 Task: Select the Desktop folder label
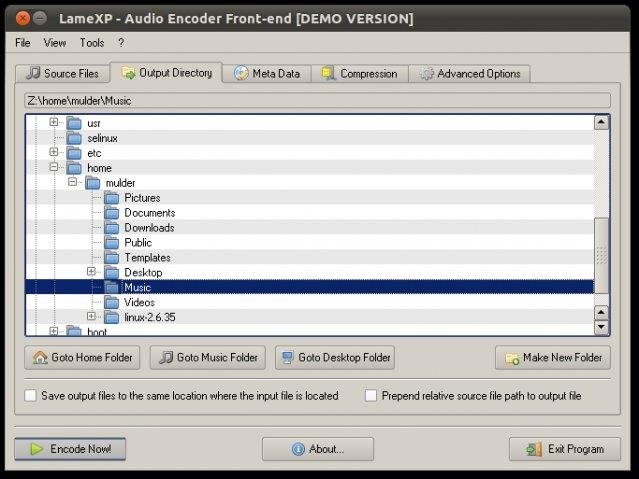(143, 273)
